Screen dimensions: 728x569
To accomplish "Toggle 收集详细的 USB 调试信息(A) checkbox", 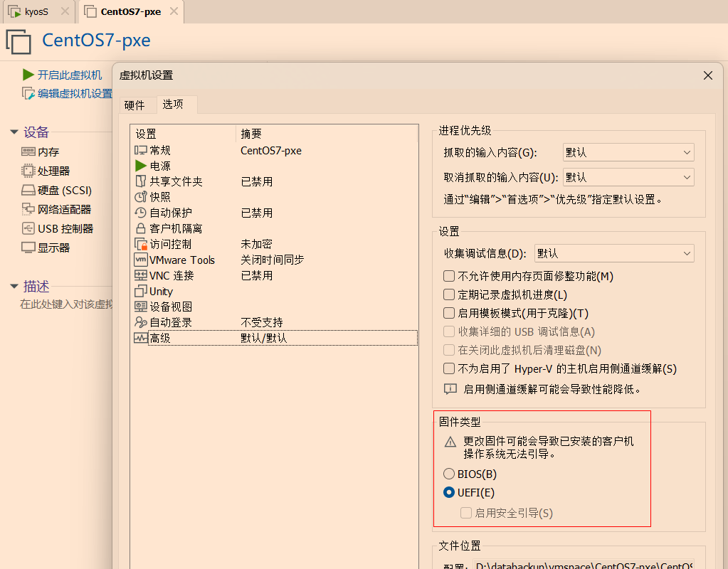I will [449, 331].
